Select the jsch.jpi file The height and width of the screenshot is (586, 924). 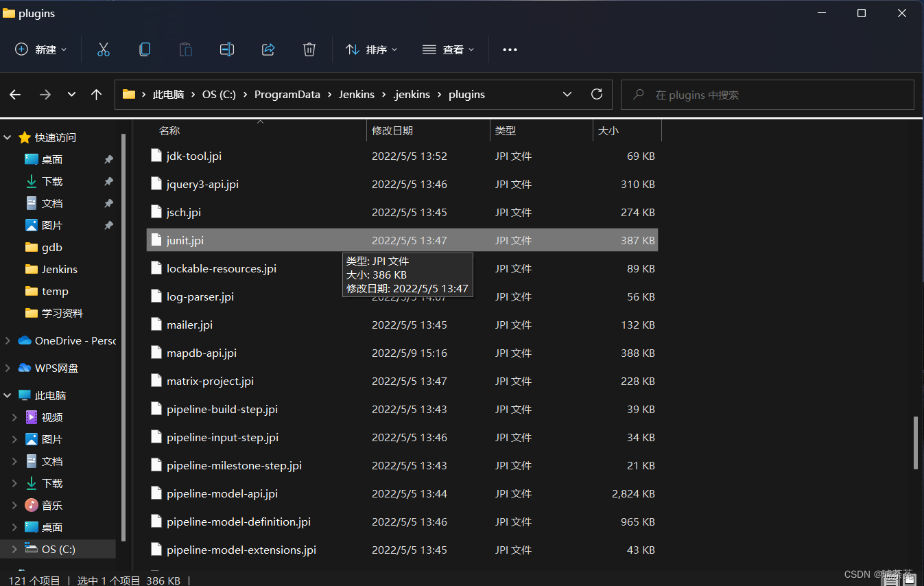tap(403, 212)
